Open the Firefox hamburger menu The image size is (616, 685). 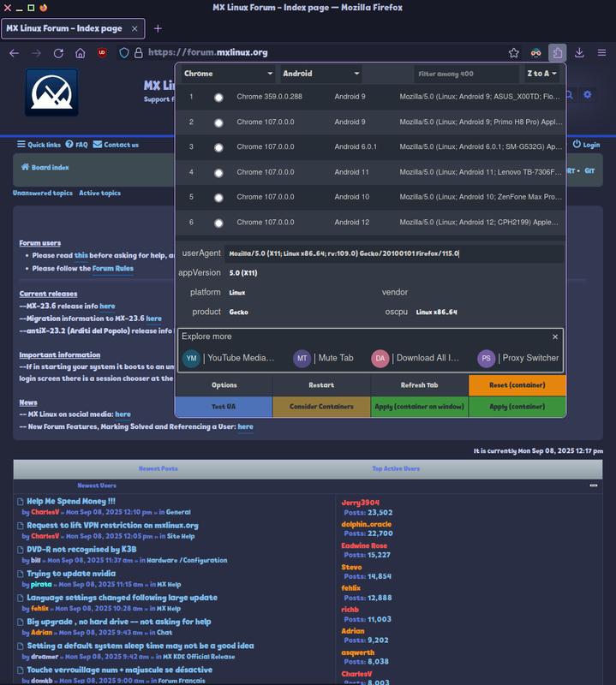[601, 53]
